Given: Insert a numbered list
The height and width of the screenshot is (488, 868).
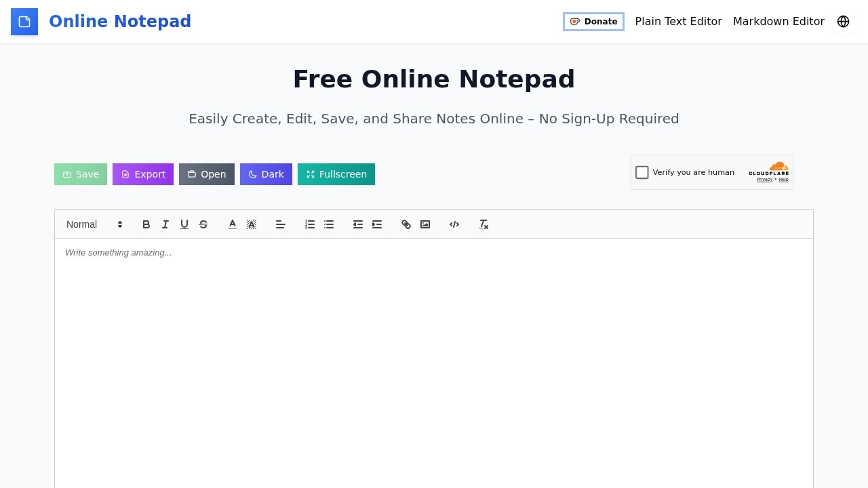Looking at the screenshot, I should click(x=310, y=224).
